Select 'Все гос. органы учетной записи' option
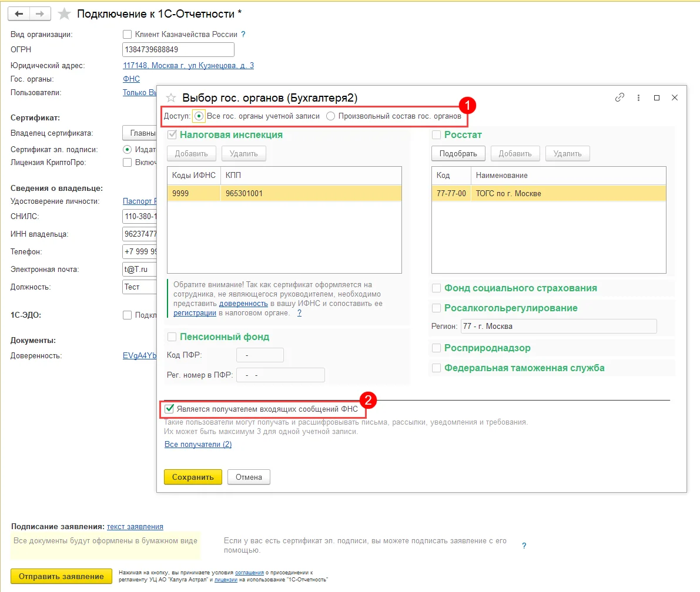Viewport: 700px width, 592px height. (x=199, y=116)
